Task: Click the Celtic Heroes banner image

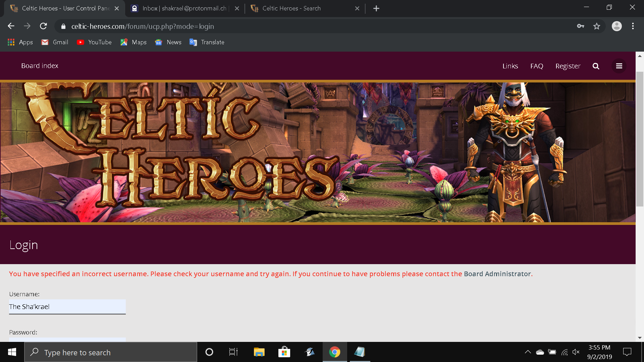Action: point(318,152)
